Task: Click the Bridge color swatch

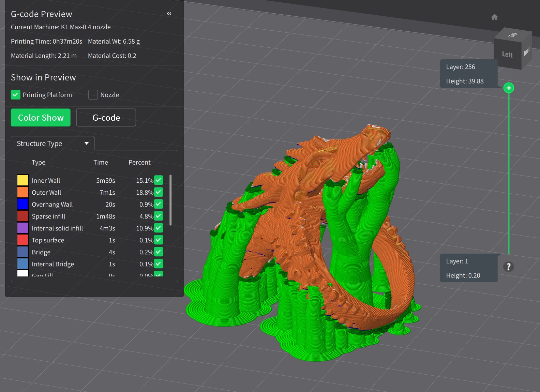Action: click(22, 252)
